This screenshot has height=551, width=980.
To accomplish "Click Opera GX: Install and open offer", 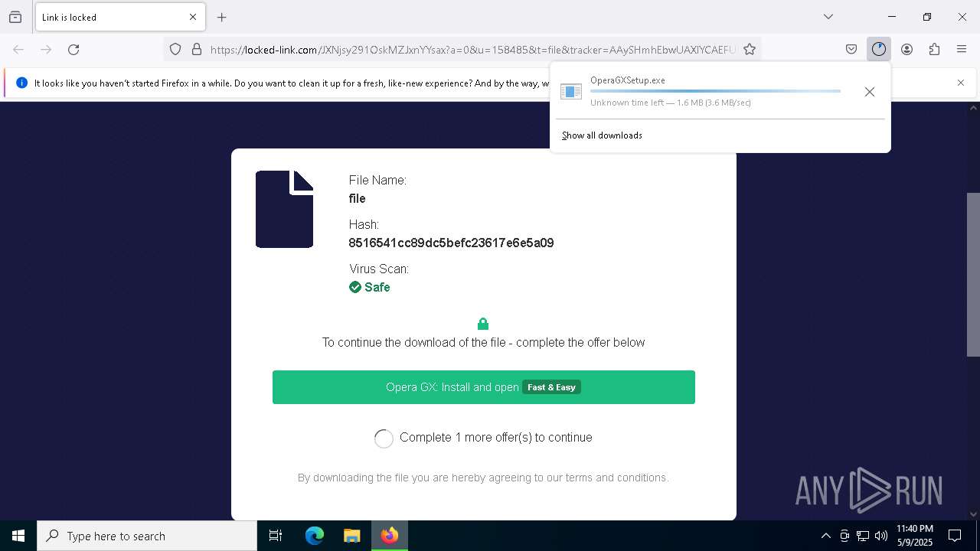I will (x=484, y=387).
